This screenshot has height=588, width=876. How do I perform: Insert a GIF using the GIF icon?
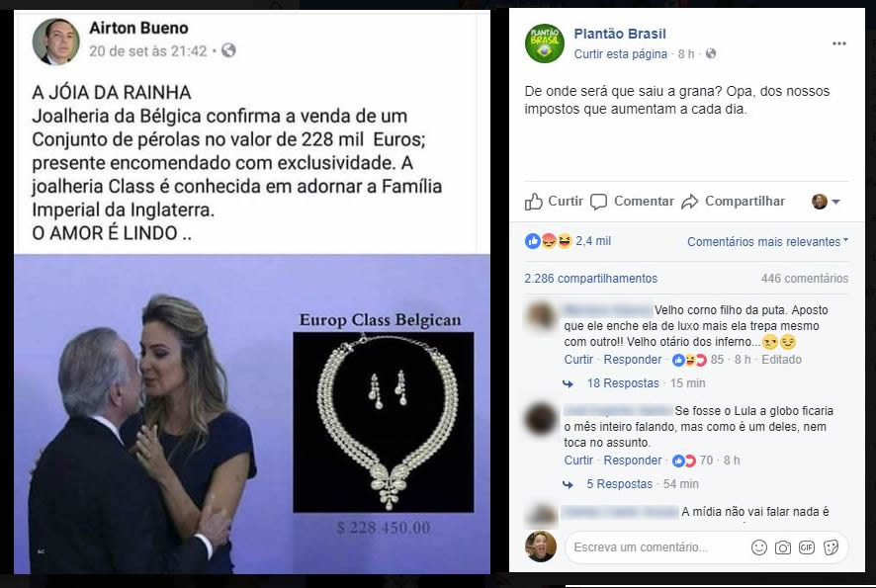[807, 547]
